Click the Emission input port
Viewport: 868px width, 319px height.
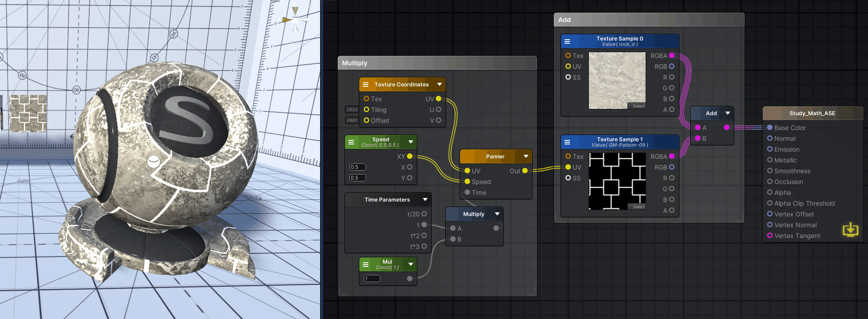[x=770, y=149]
